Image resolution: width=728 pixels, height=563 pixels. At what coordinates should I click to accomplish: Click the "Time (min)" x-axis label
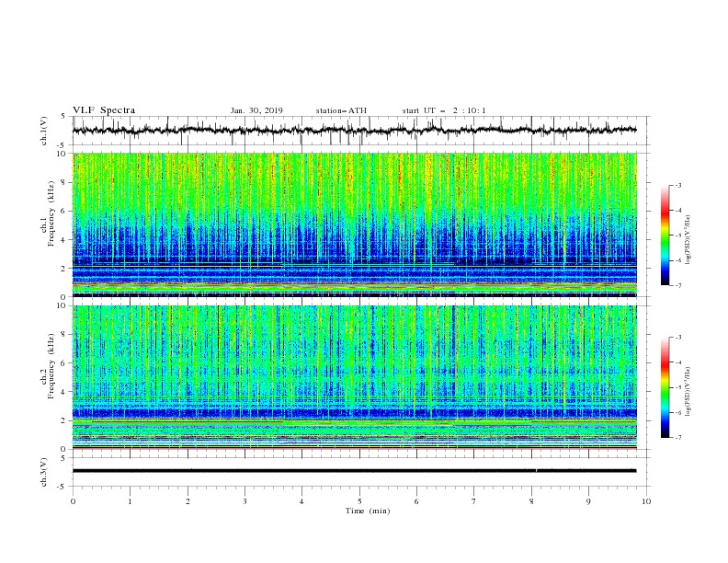point(368,511)
